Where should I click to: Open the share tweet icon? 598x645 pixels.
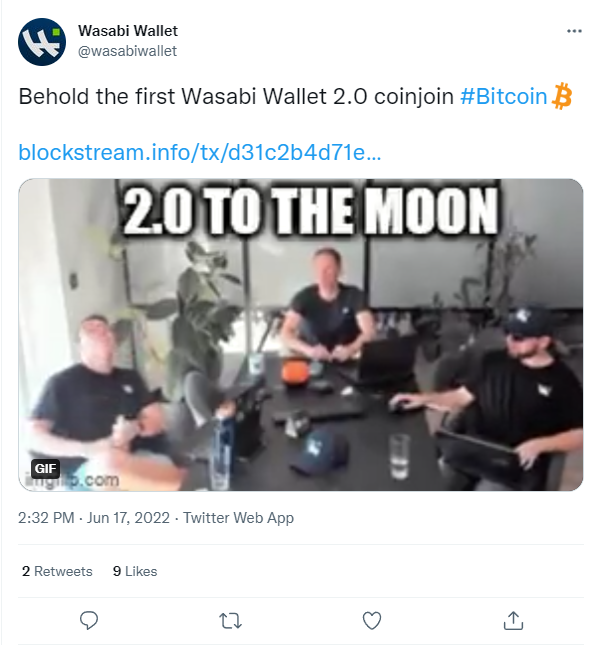click(x=513, y=620)
